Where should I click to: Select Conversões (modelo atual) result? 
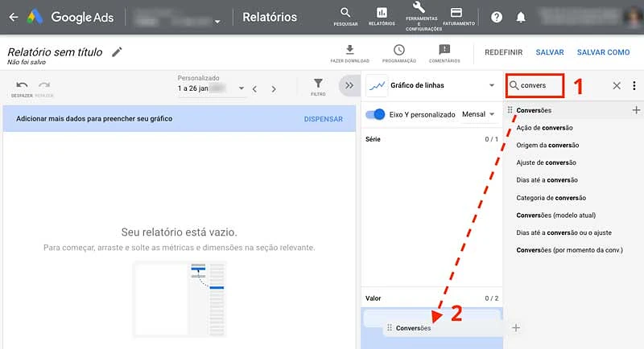[556, 216]
